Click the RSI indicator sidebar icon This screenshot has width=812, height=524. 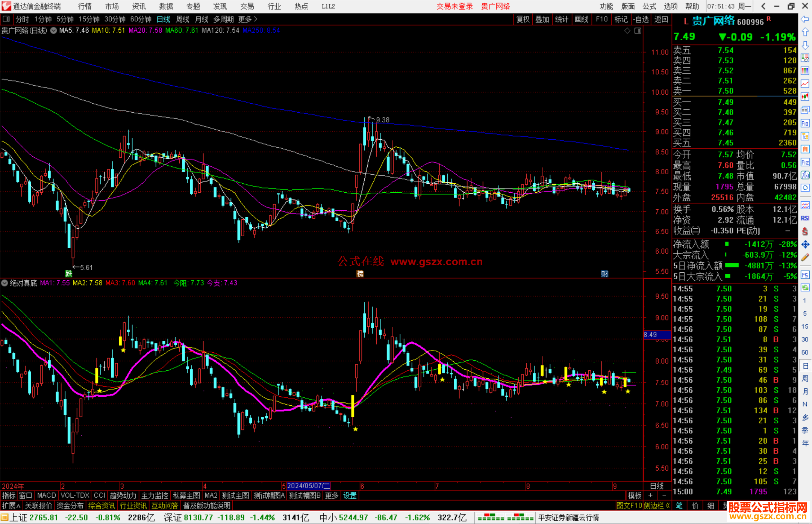[x=805, y=218]
